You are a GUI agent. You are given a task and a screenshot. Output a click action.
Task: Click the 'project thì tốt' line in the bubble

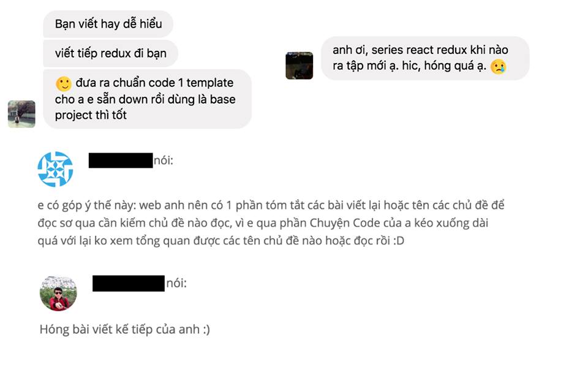click(91, 115)
